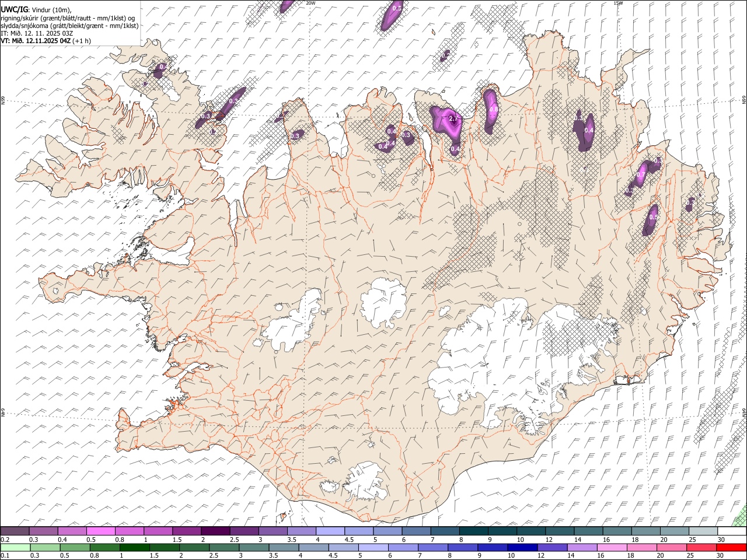Pick the darkest purple swatch starting at 2

point(215,531)
